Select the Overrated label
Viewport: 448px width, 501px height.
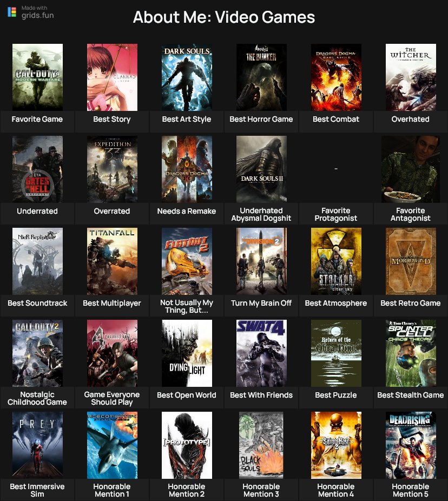point(112,211)
